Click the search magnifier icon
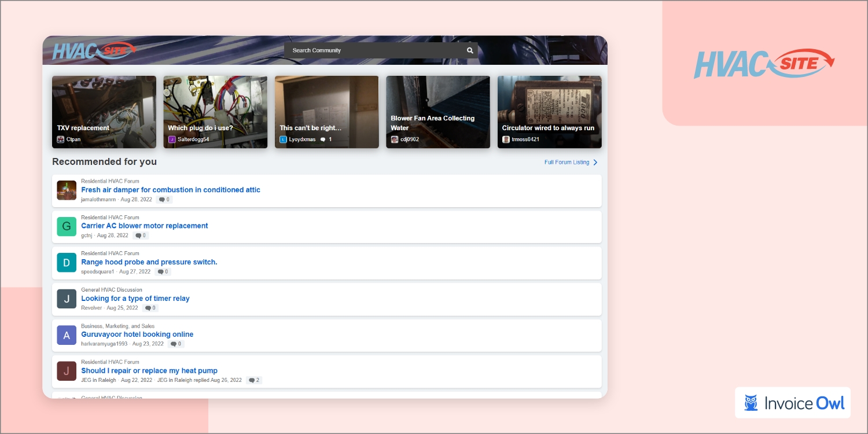 (470, 50)
